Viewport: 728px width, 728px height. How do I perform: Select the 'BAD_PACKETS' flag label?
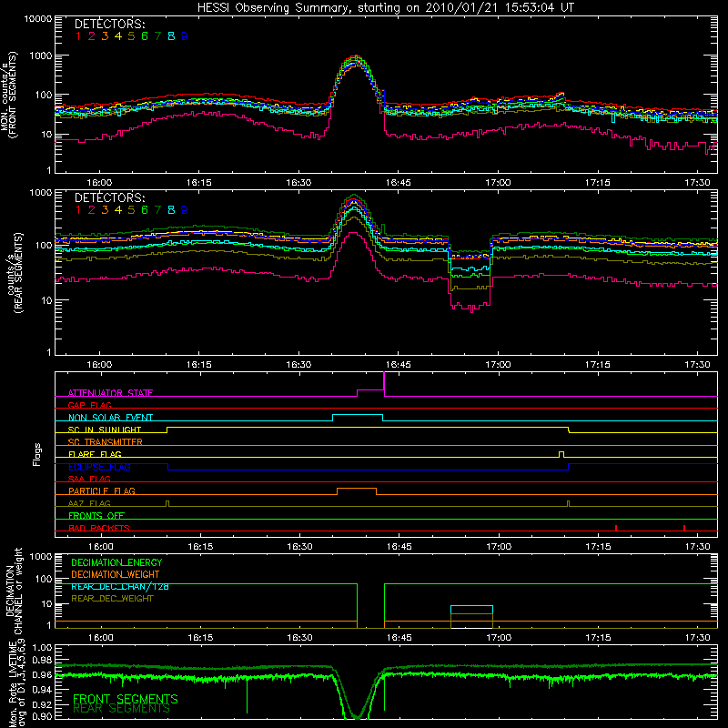point(99,528)
